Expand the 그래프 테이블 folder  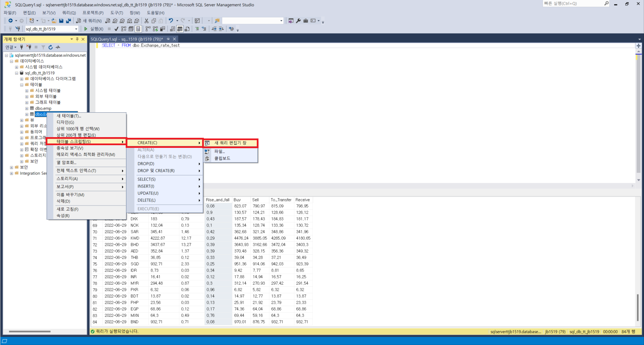(x=27, y=102)
